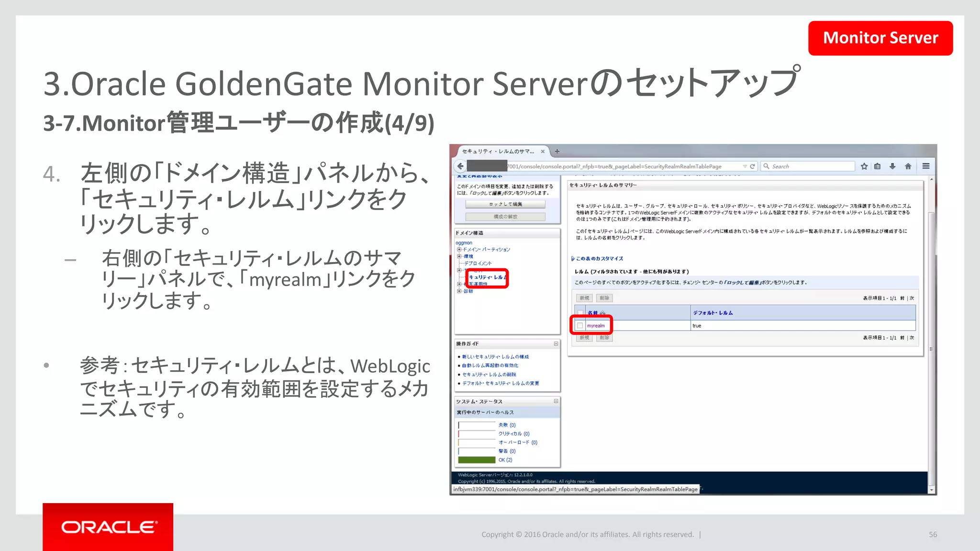The height and width of the screenshot is (551, 980).
Task: Open 自動レルム再起動の有効化 guide link
Action: [490, 365]
